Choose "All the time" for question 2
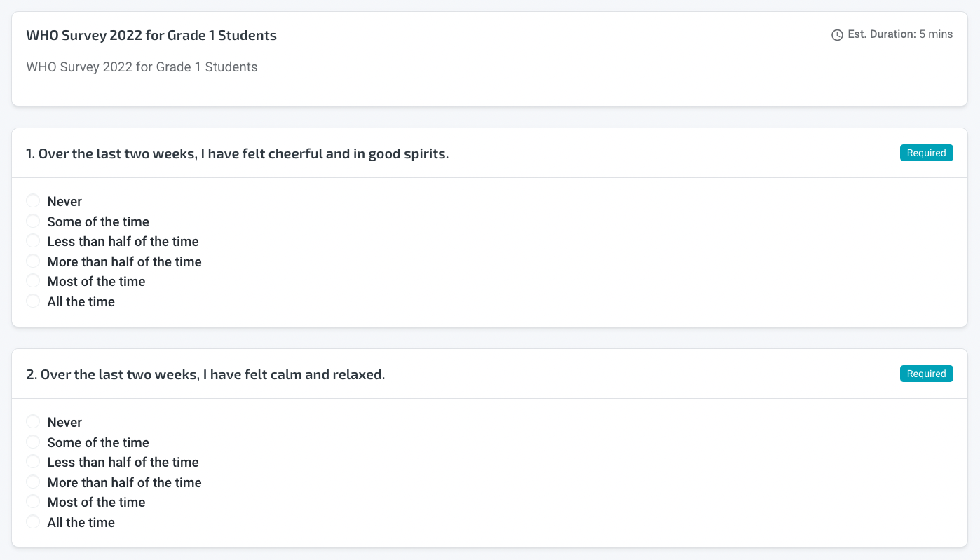The image size is (980, 560). click(33, 522)
